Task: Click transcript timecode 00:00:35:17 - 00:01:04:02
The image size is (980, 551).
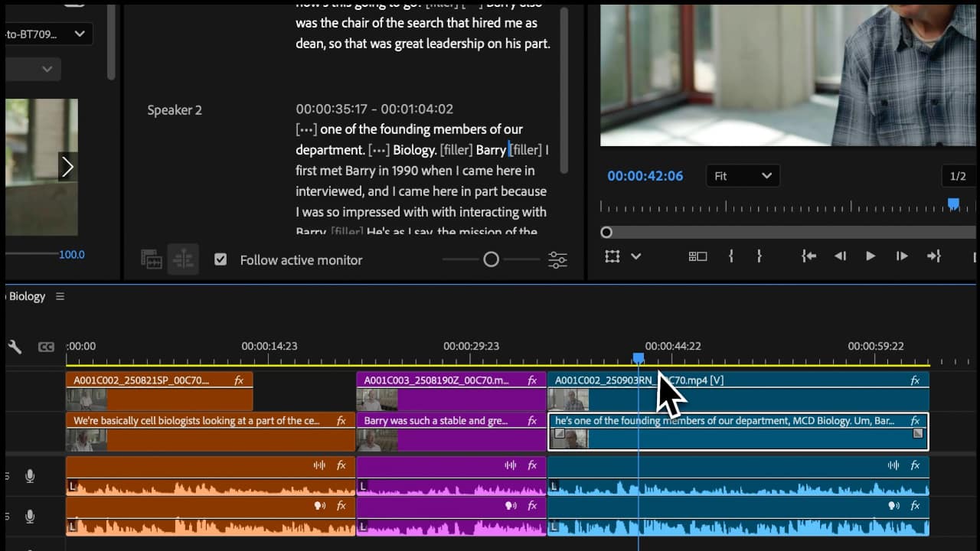Action: (x=374, y=109)
